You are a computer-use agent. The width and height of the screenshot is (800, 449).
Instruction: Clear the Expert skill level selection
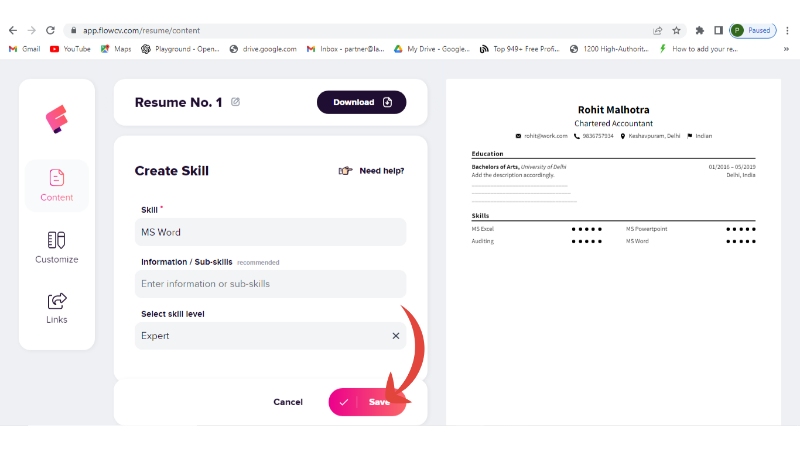[395, 336]
